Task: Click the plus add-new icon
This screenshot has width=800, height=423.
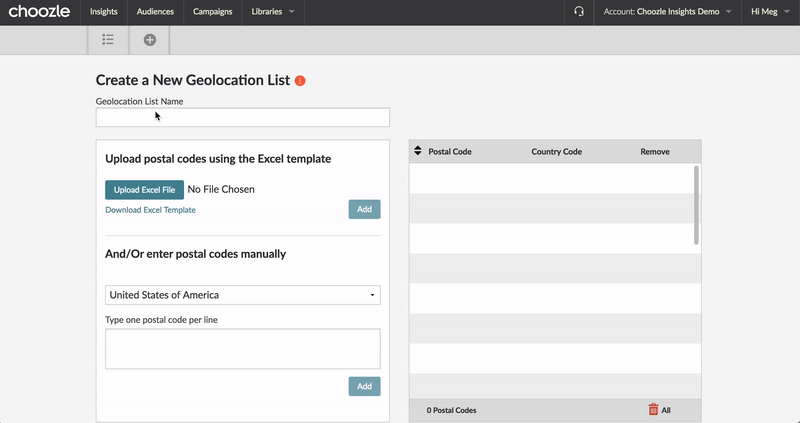Action: (x=149, y=40)
